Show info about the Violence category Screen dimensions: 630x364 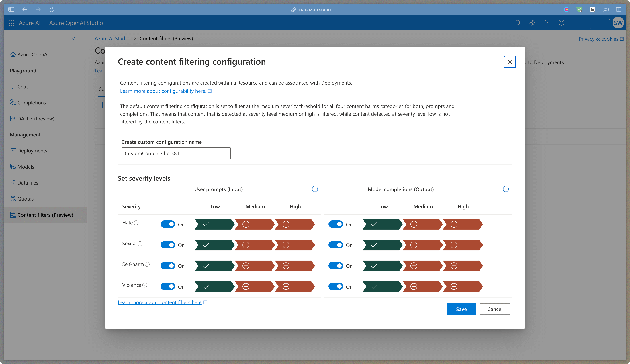145,285
